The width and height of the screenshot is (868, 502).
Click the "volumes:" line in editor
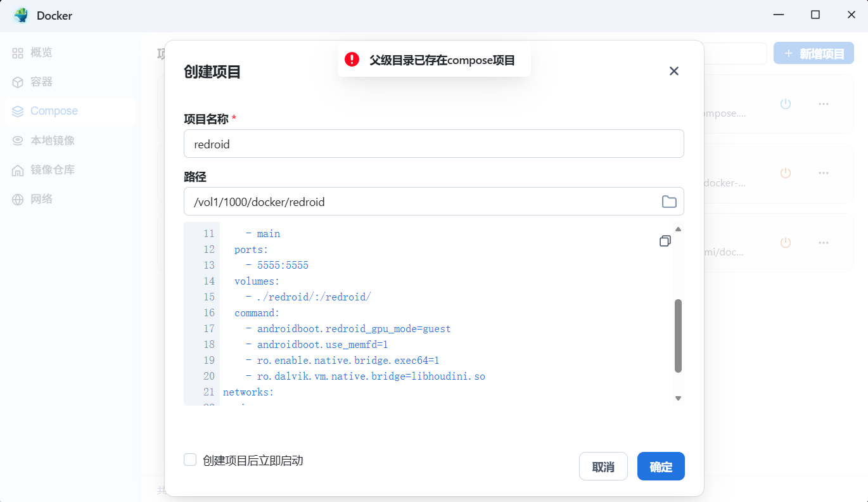257,281
